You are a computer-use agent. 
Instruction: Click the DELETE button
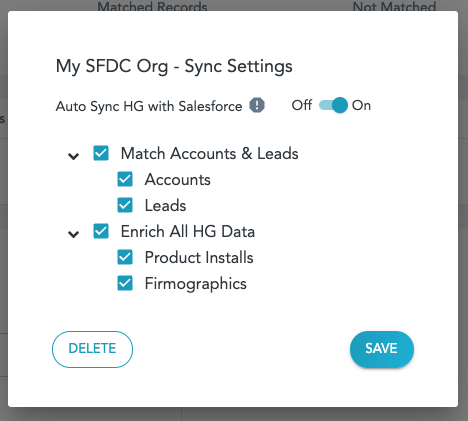coord(92,349)
